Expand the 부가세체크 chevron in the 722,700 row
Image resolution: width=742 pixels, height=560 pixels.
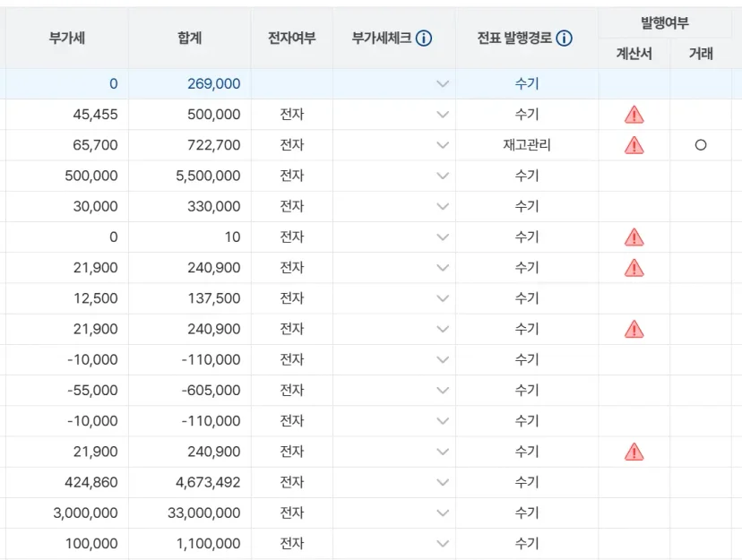(443, 145)
